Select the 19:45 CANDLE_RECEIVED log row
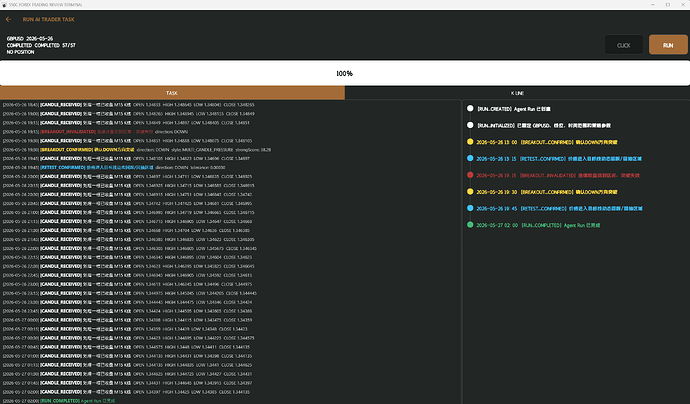The height and width of the screenshot is (404, 690). tap(126, 158)
